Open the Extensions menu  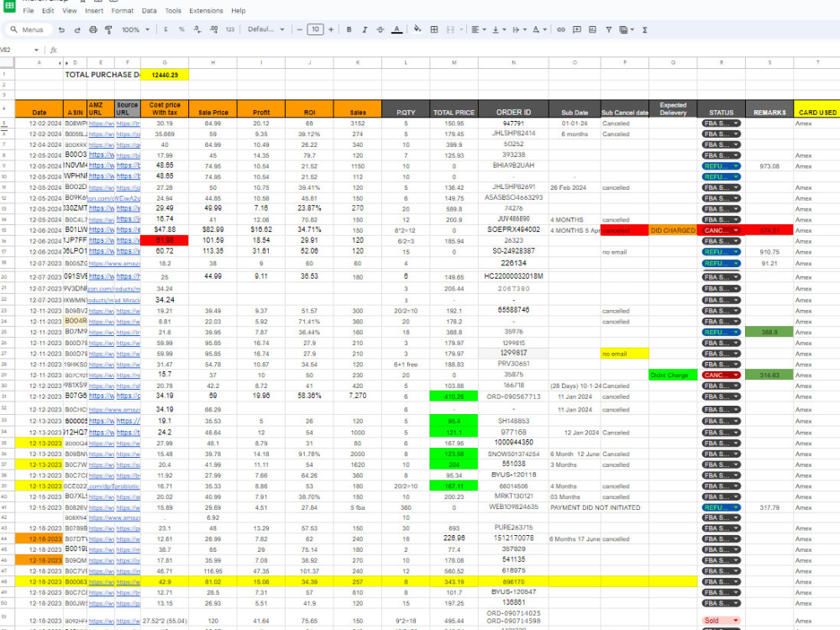pos(207,11)
